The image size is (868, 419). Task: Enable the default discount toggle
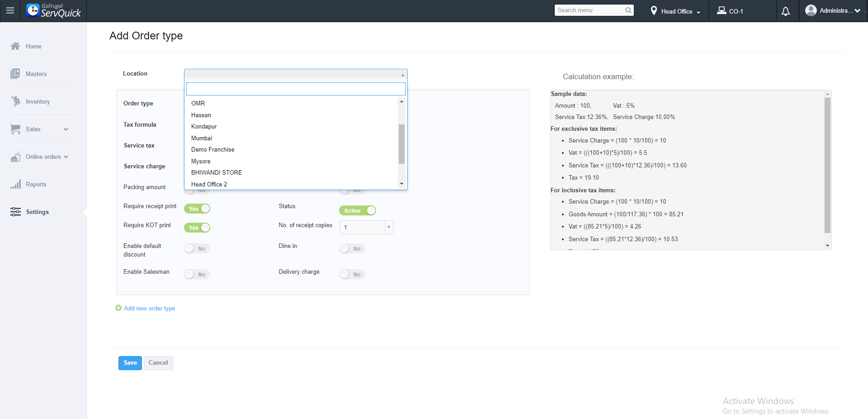point(197,248)
